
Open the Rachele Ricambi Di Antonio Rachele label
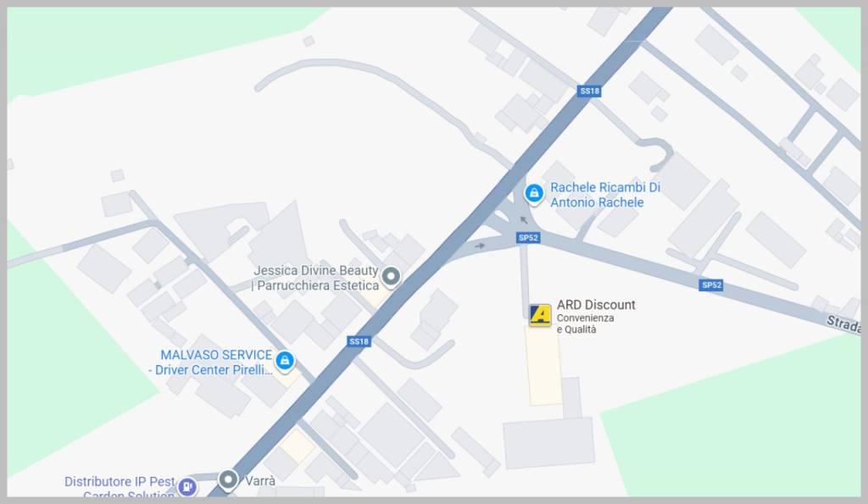click(x=605, y=195)
